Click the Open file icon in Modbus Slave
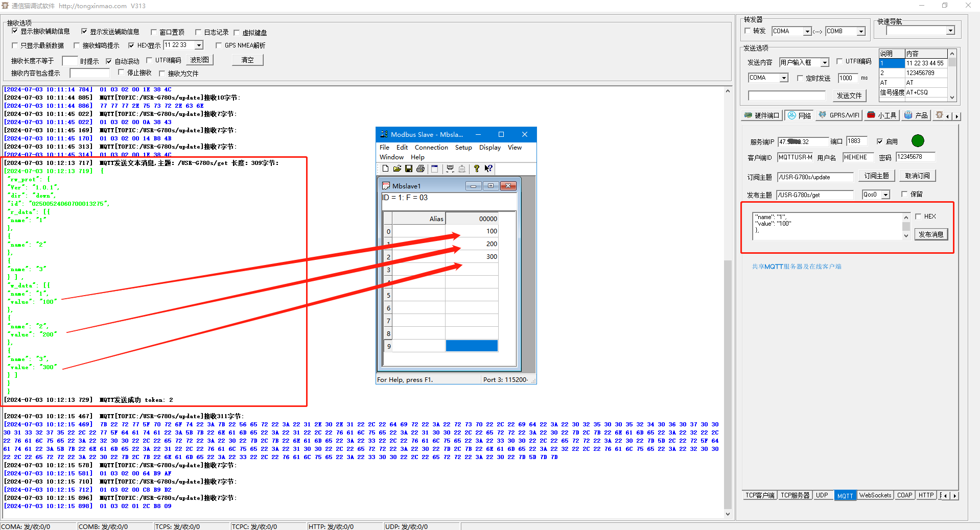 (x=397, y=168)
